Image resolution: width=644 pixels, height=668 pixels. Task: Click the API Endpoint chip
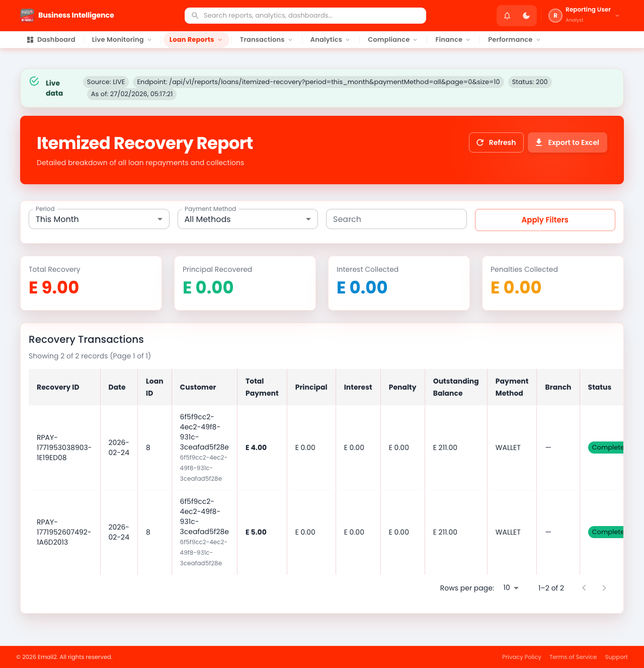pyautogui.click(x=318, y=82)
